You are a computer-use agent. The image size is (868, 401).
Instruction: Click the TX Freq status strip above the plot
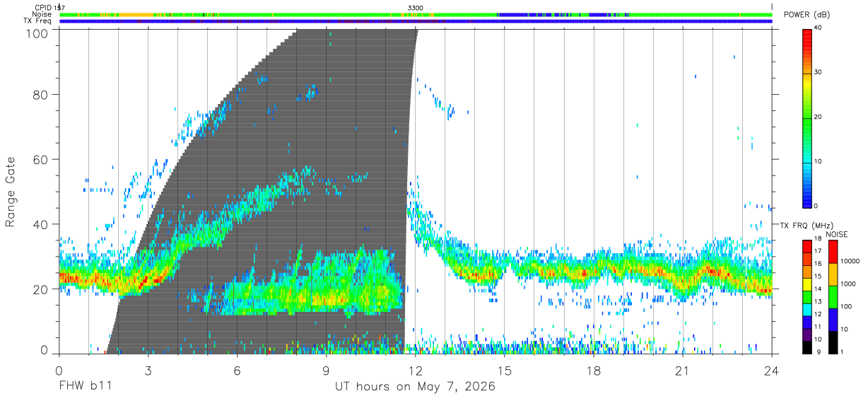416,21
